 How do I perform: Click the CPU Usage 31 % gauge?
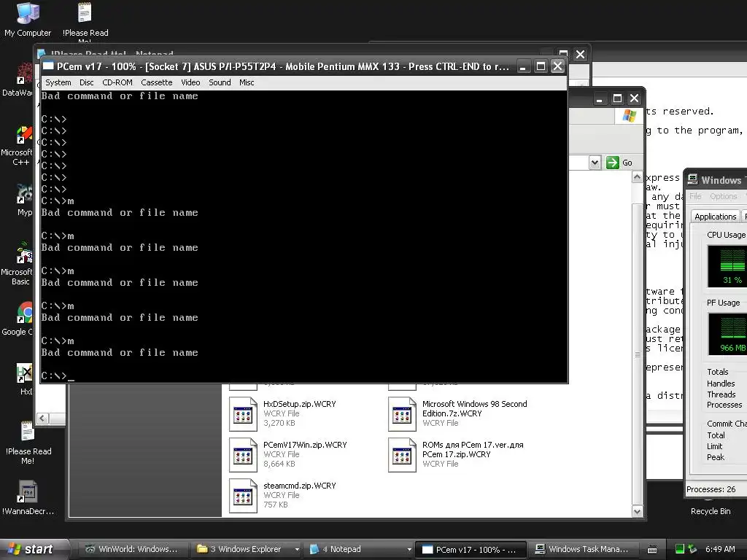point(727,265)
